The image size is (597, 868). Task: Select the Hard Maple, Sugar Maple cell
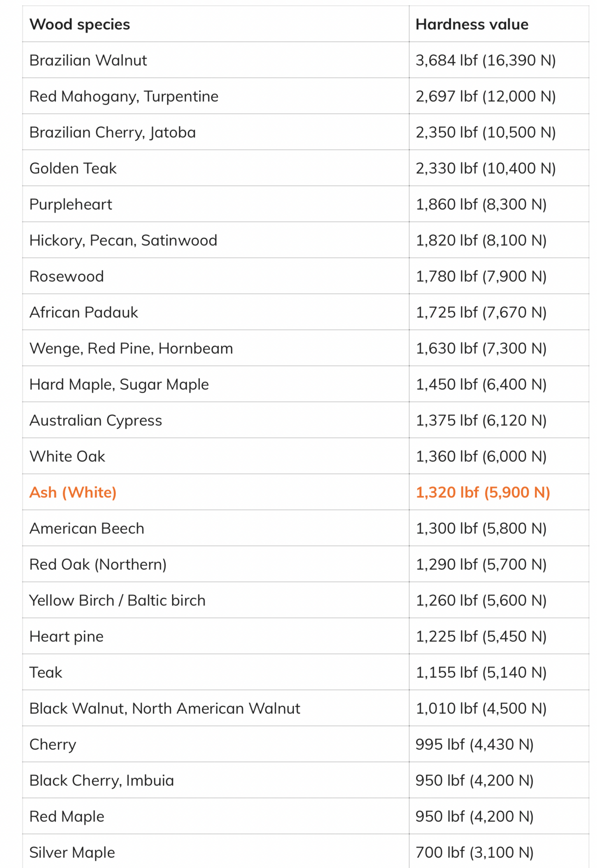[x=119, y=385]
